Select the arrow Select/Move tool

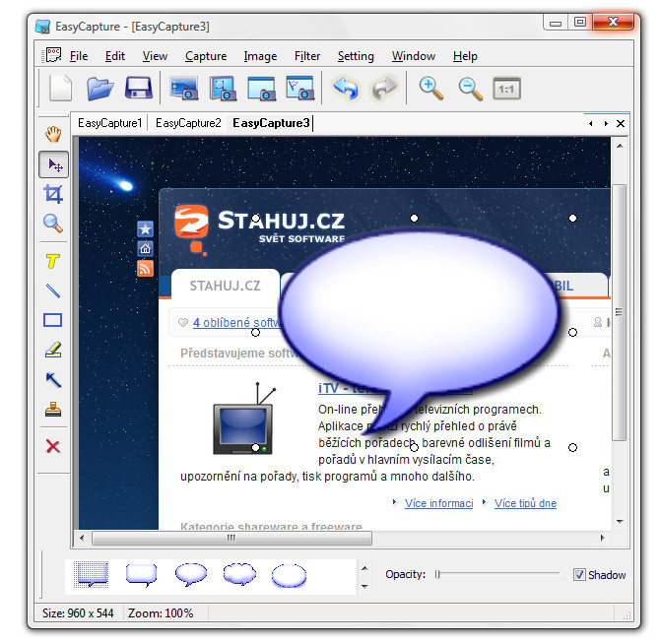54,164
